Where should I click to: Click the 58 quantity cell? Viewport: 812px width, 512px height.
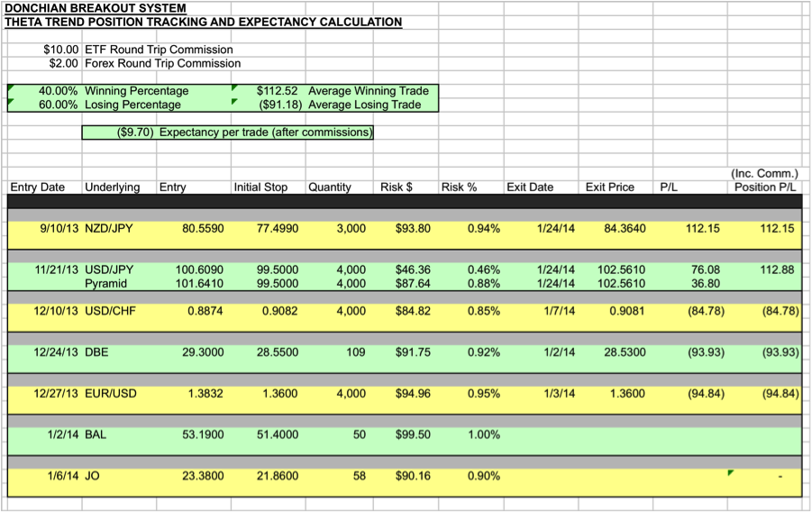point(360,476)
